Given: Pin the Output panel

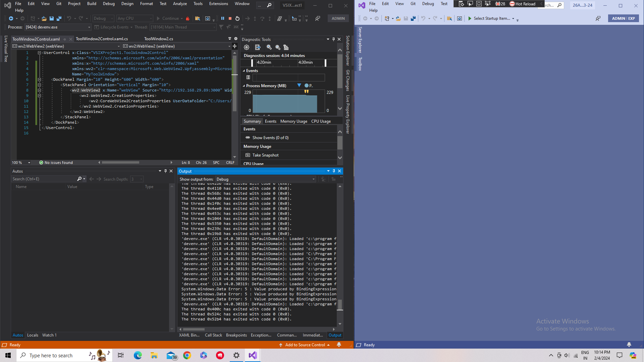Looking at the screenshot, I should point(334,171).
